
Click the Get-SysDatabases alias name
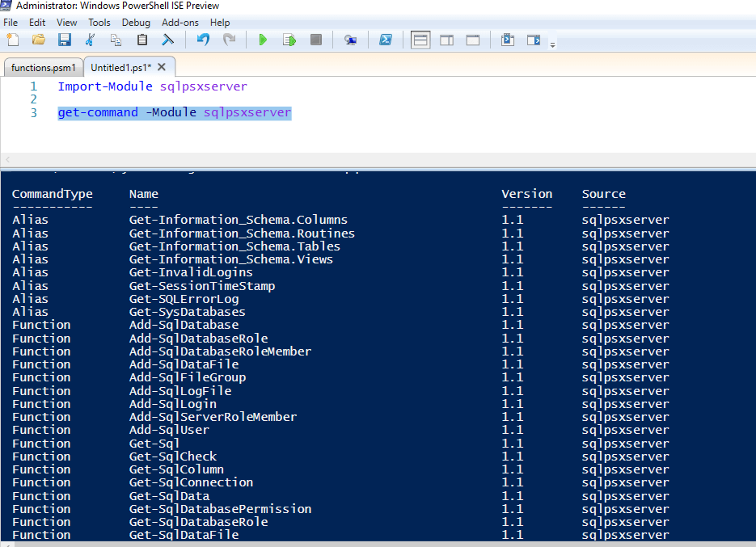point(188,312)
